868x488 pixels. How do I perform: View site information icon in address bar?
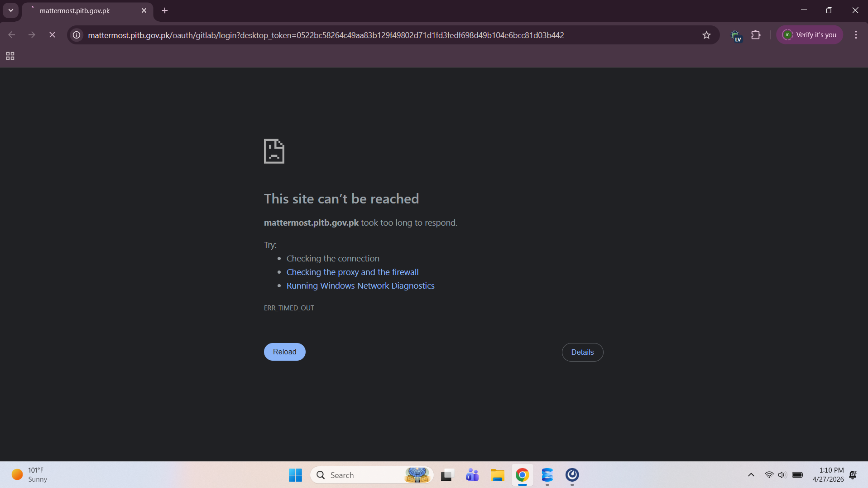(77, 35)
